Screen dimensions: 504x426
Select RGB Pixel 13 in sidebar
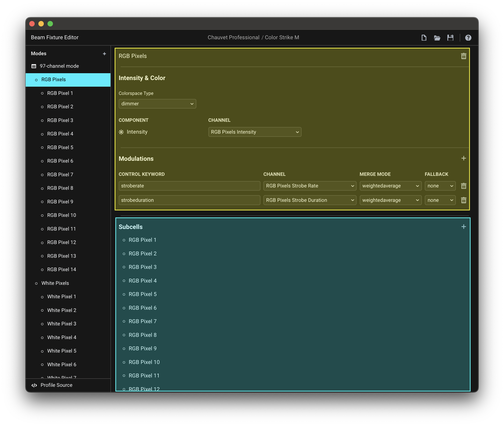click(68, 256)
